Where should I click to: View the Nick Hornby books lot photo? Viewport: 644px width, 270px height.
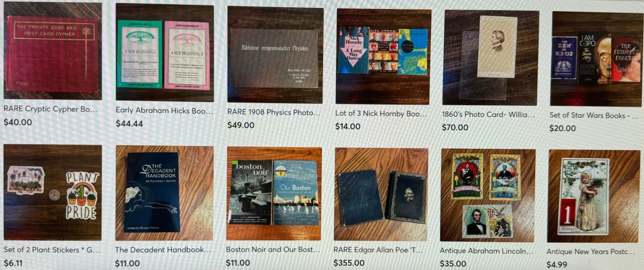click(x=384, y=56)
